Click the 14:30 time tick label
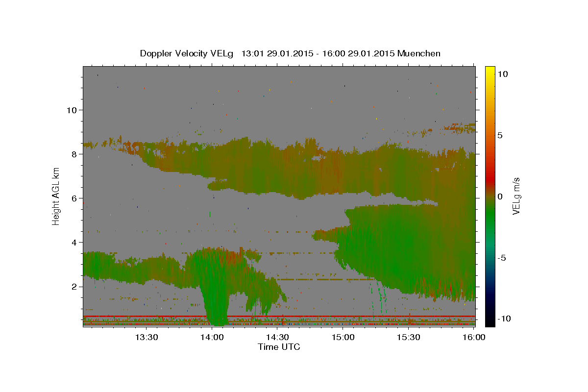 pos(278,337)
